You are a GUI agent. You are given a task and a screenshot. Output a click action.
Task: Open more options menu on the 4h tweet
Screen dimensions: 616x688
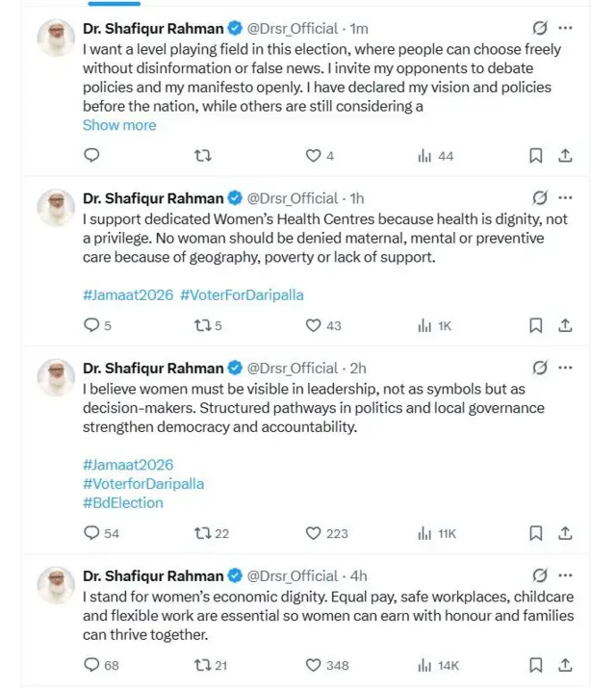click(x=566, y=576)
